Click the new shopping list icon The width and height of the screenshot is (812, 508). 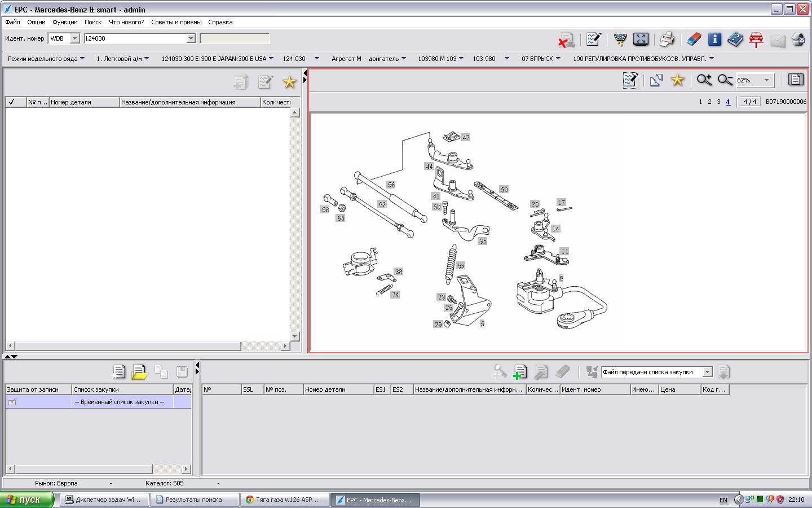click(x=118, y=371)
